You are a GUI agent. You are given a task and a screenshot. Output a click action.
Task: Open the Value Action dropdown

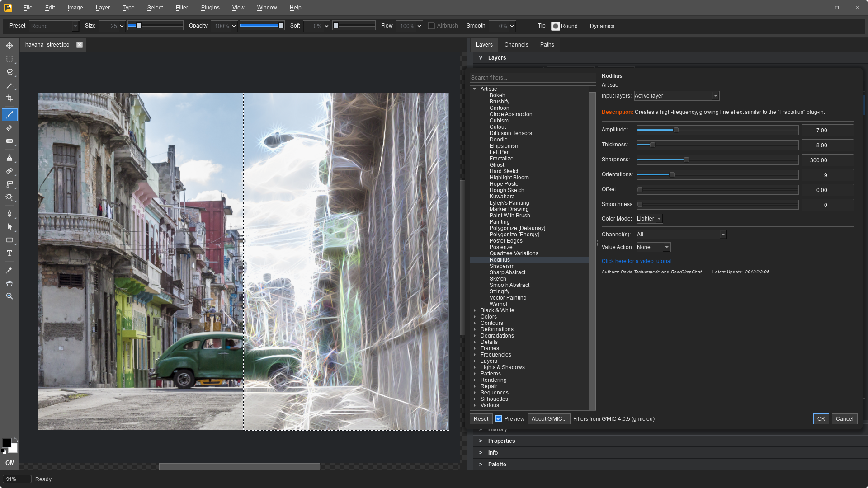(653, 247)
